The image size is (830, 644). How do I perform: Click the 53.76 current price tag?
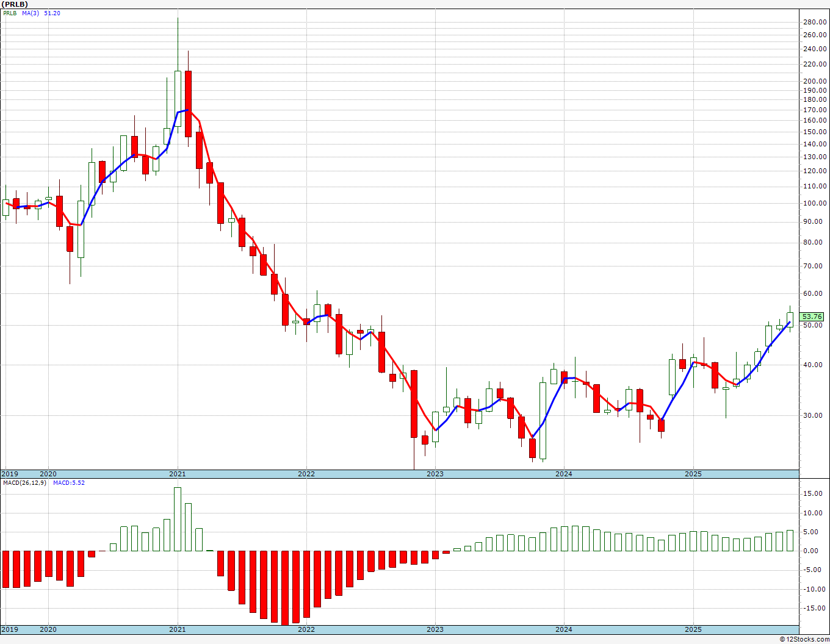coord(812,317)
